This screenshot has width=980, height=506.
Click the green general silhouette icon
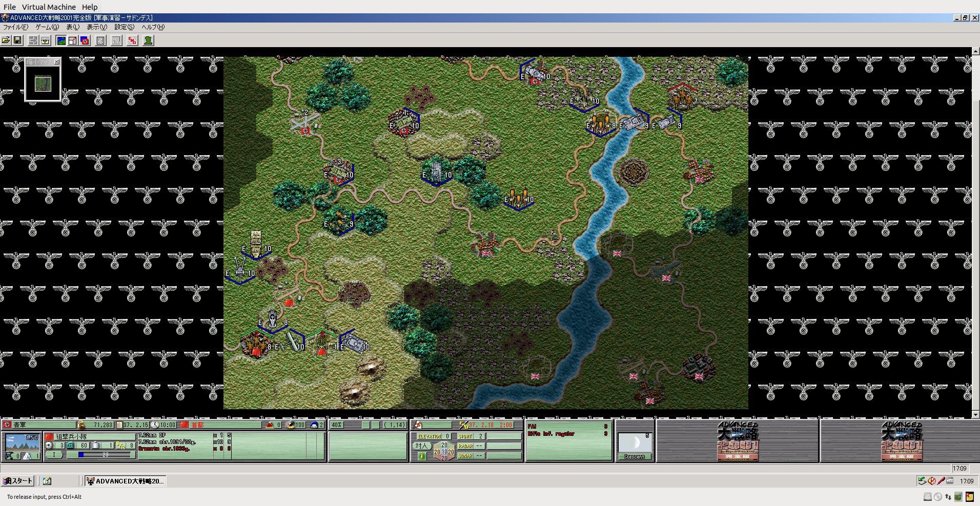pos(148,40)
